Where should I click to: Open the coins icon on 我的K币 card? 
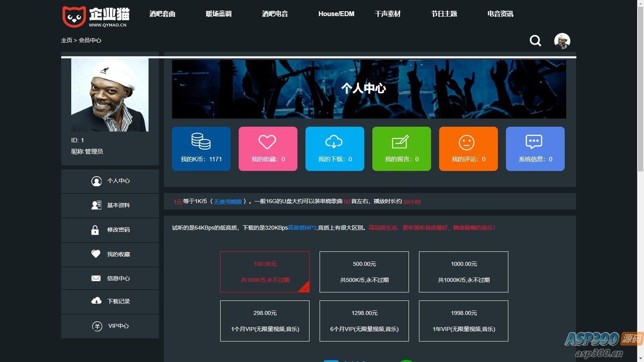click(x=201, y=141)
